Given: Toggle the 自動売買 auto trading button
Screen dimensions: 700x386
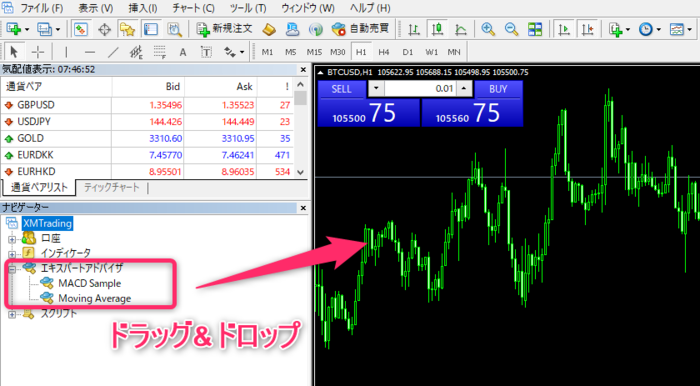Looking at the screenshot, I should click(x=361, y=29).
